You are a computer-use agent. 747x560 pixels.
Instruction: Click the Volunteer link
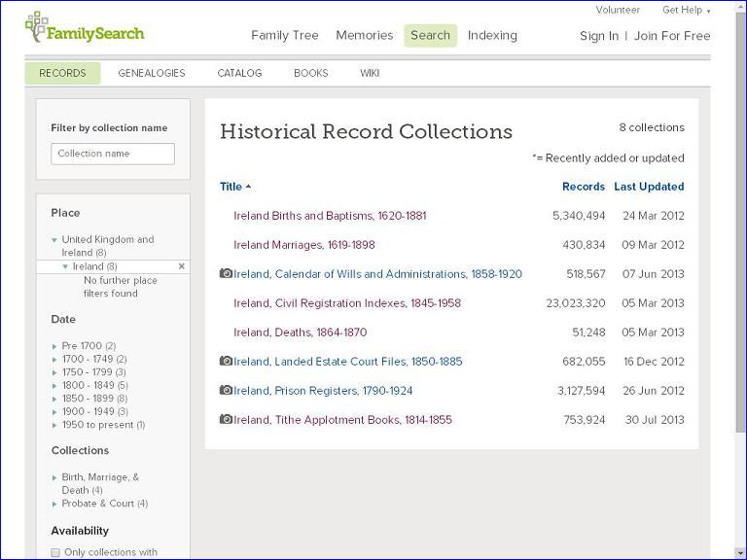618,10
